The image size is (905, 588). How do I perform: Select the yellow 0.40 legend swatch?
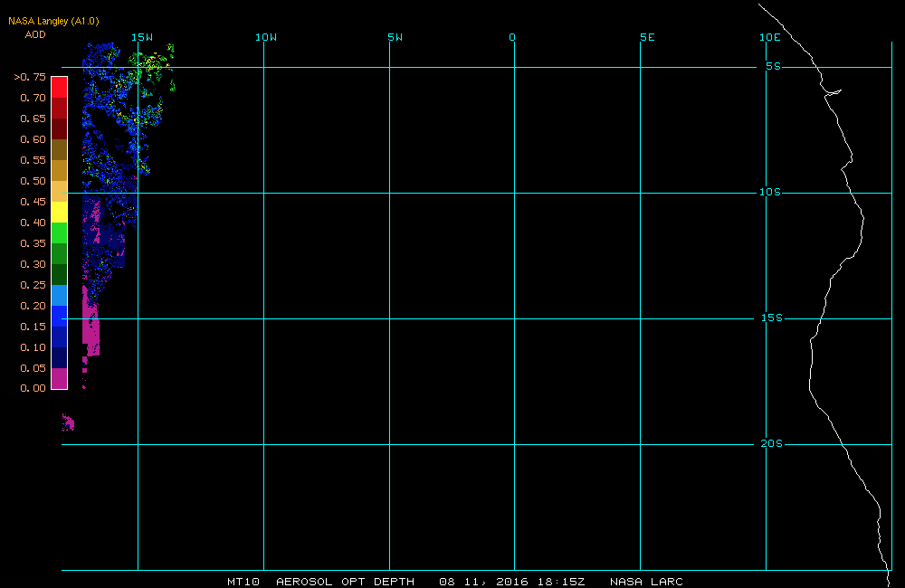pyautogui.click(x=60, y=212)
